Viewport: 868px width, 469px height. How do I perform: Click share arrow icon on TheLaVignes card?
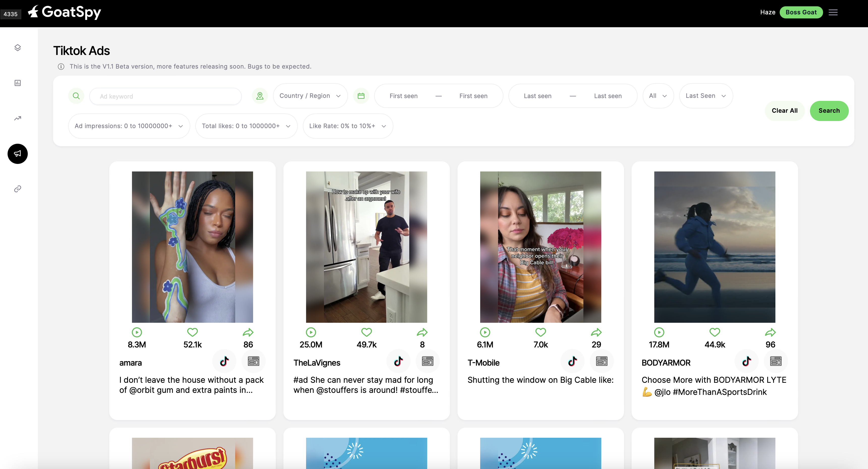click(422, 332)
